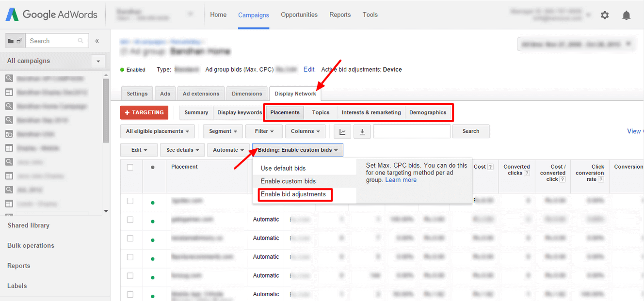The height and width of the screenshot is (301, 644).
Task: Collapse sidebar with double chevron icon
Action: [97, 41]
